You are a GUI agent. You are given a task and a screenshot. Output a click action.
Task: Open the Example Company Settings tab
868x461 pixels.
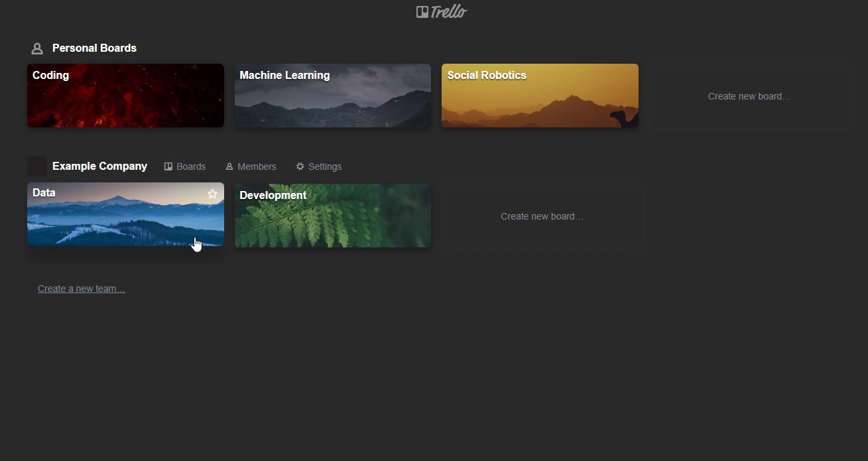319,166
